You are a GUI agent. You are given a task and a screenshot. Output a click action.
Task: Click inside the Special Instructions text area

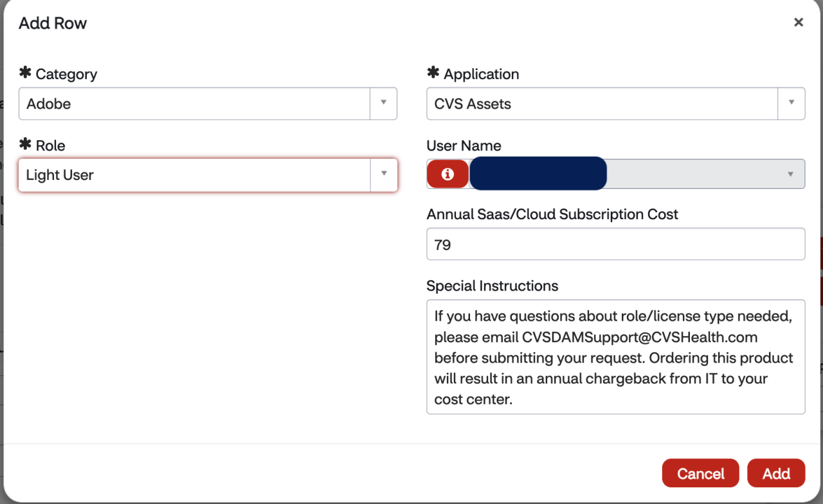[x=615, y=357]
